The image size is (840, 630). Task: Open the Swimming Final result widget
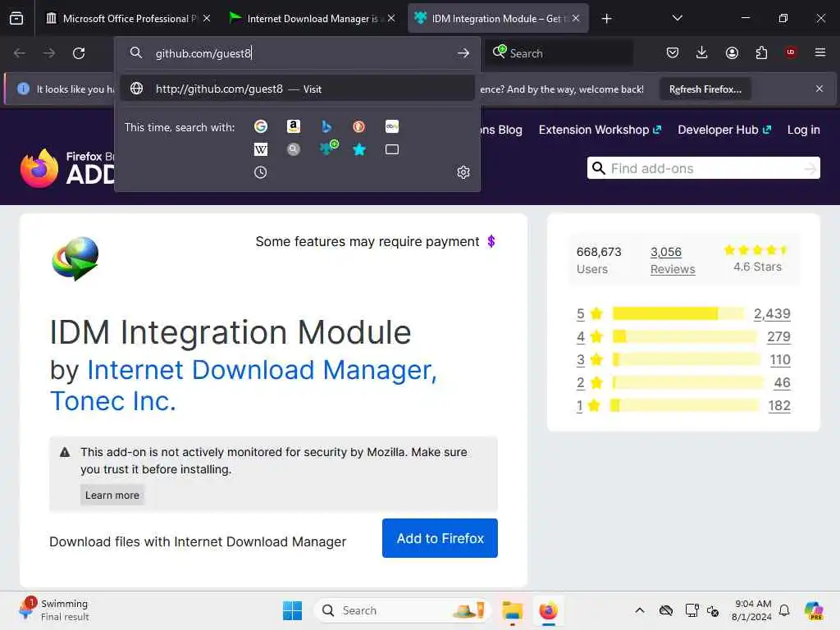pyautogui.click(x=53, y=610)
